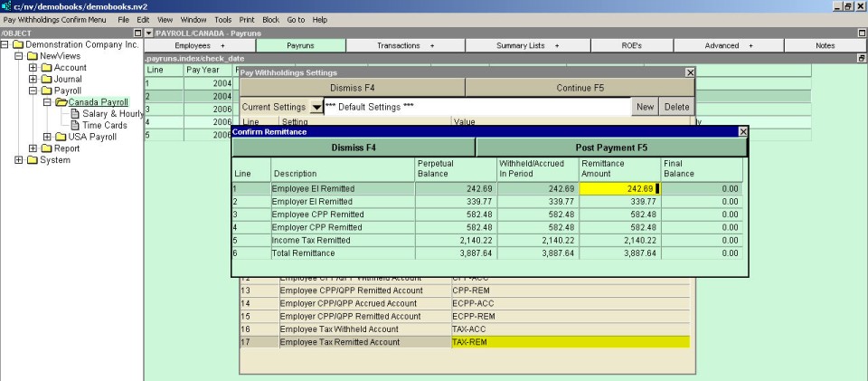Maximize the /OBJECT panel using its header icon
Screen dimensions: 868x381
pyautogui.click(x=137, y=33)
